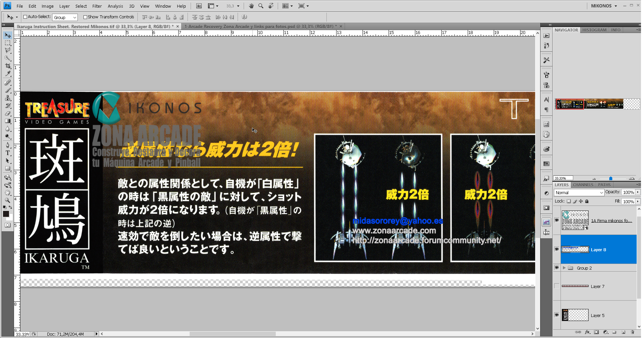Viewport: 644px width, 338px height.
Task: Select the Move tool
Action: pyautogui.click(x=7, y=35)
